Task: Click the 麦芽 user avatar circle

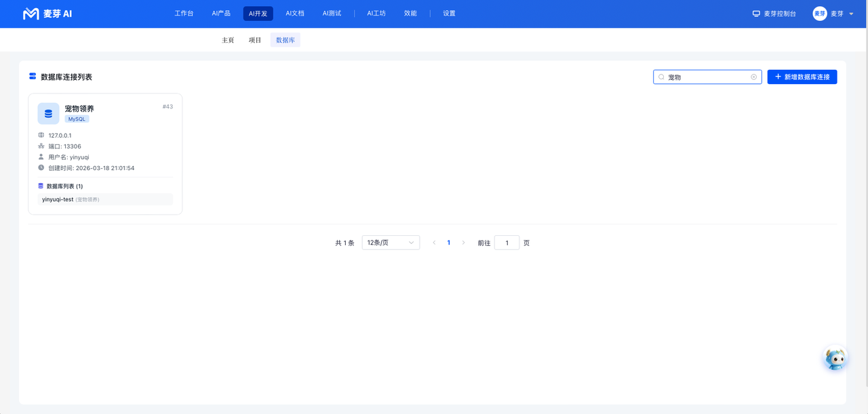Action: coord(820,14)
